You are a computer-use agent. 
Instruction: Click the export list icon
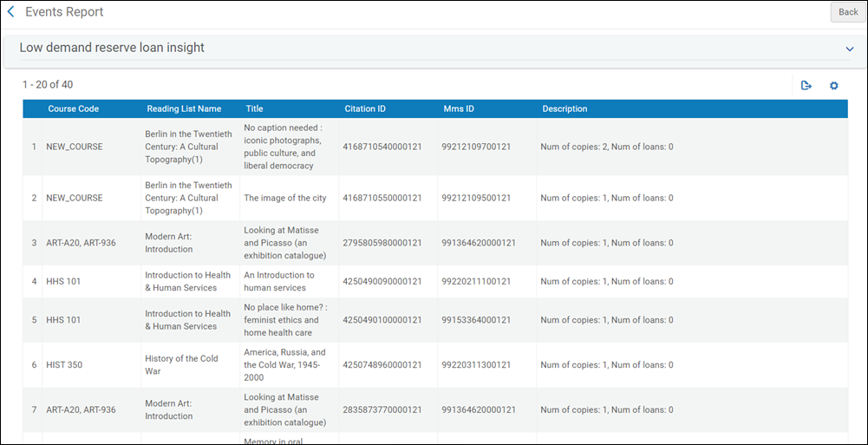coord(806,85)
